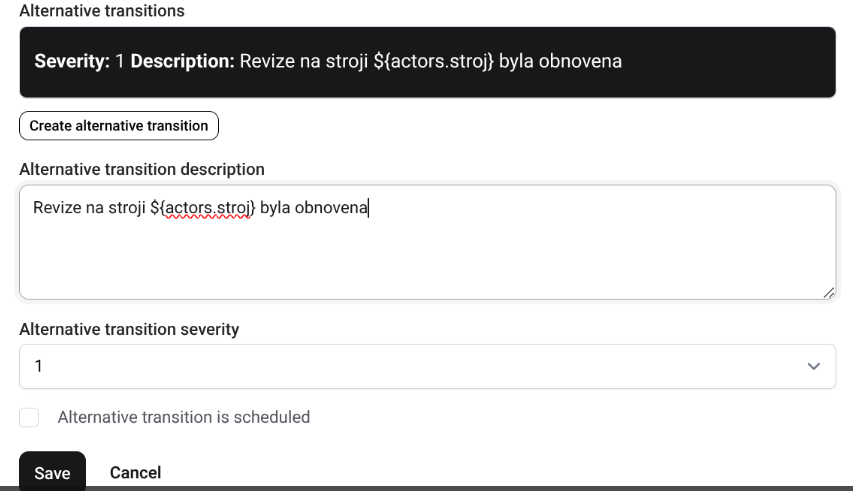Click the selected value "1" in severity dropdown

click(39, 367)
